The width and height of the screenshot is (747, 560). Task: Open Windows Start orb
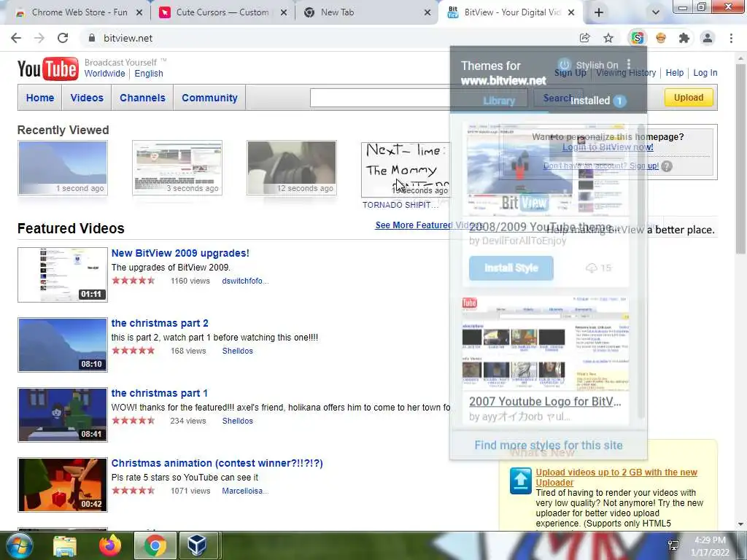coord(19,545)
